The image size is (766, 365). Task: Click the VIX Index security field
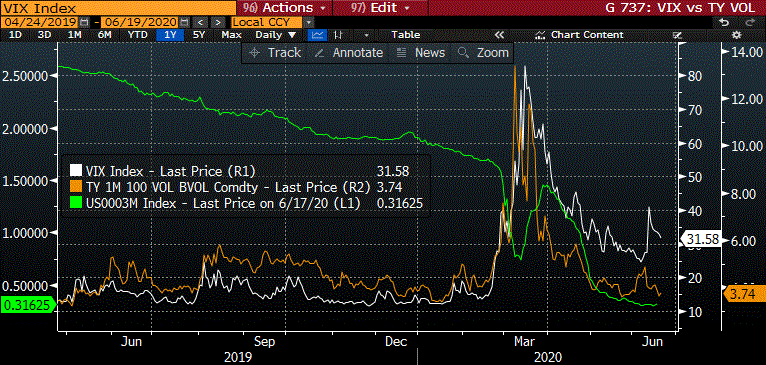pyautogui.click(x=117, y=8)
